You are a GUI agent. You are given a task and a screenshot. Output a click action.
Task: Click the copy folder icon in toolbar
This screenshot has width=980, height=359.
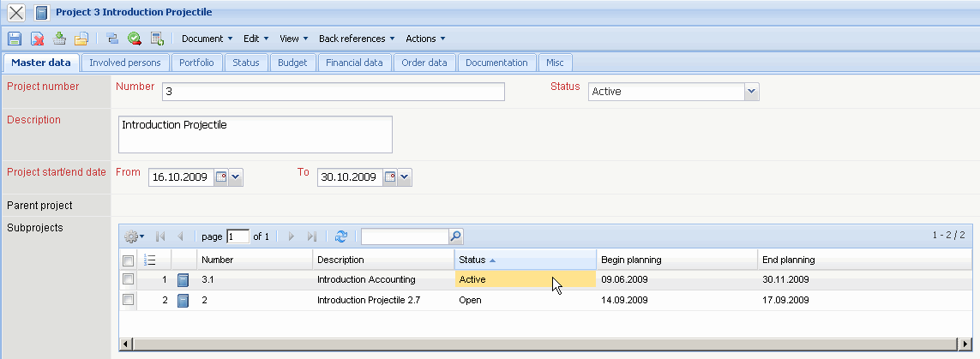pyautogui.click(x=81, y=39)
